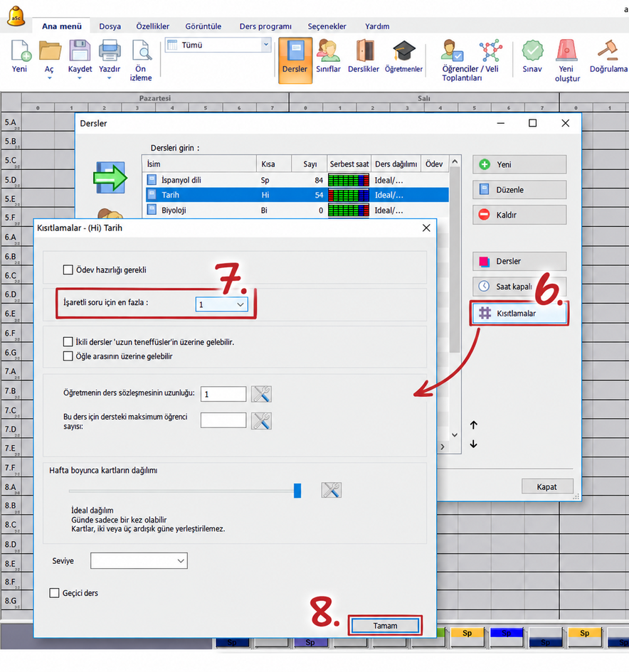Open the Seviye dropdown

click(139, 560)
